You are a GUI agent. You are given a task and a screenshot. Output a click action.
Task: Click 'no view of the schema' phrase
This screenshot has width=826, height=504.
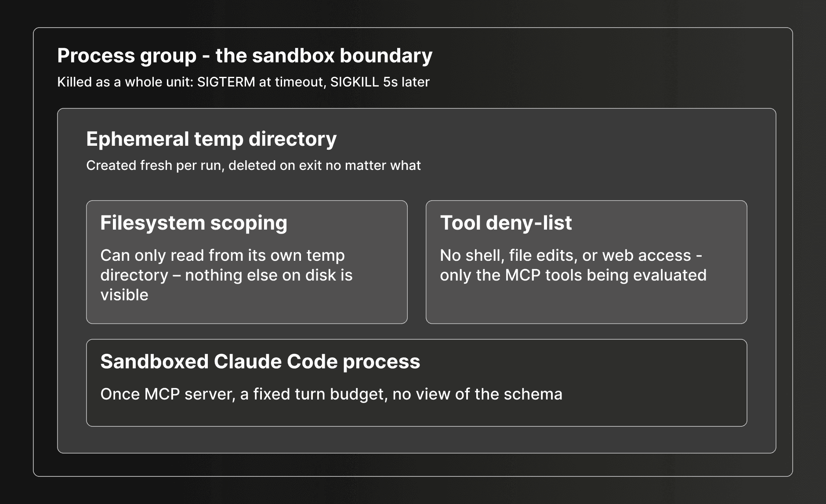478,394
